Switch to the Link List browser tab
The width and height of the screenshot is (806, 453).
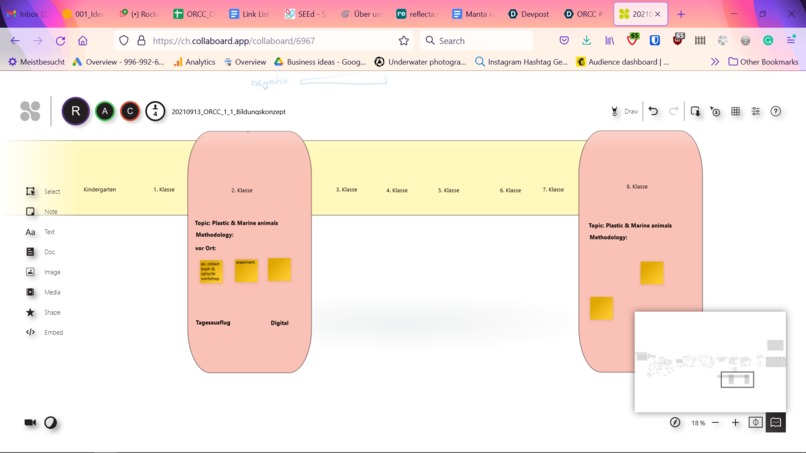tap(250, 14)
